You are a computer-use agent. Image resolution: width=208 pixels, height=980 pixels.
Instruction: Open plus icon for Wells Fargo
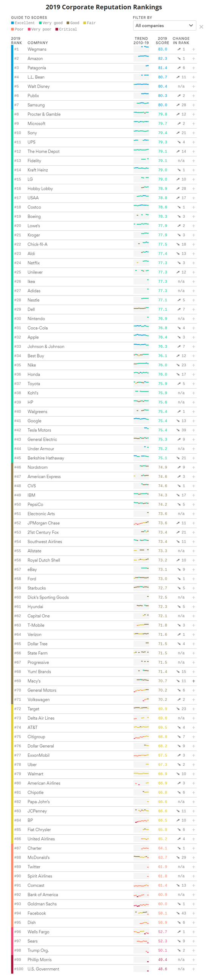point(194,932)
